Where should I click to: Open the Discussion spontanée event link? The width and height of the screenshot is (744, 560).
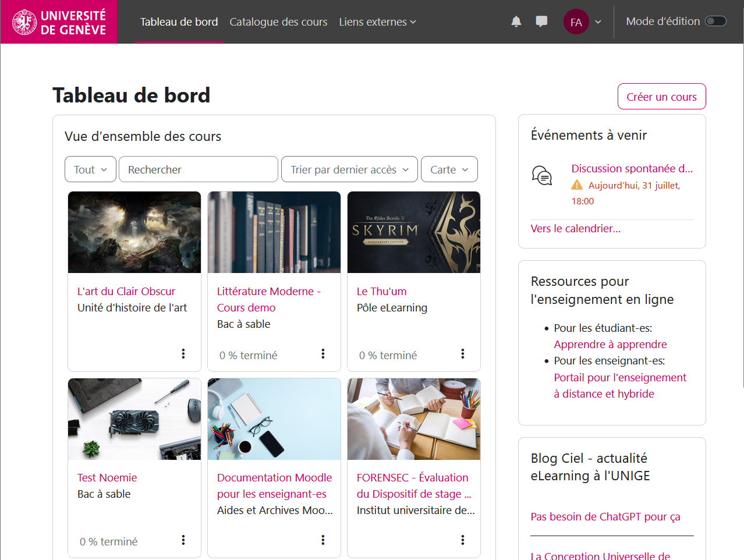pyautogui.click(x=632, y=169)
